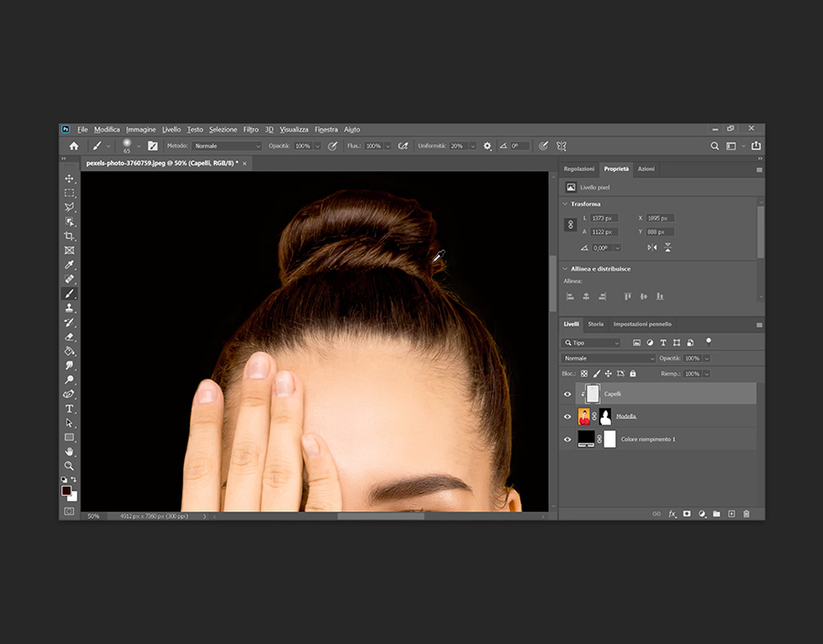Screen dimensions: 823x644
Task: Toggle the layer filter switch
Action: (709, 342)
